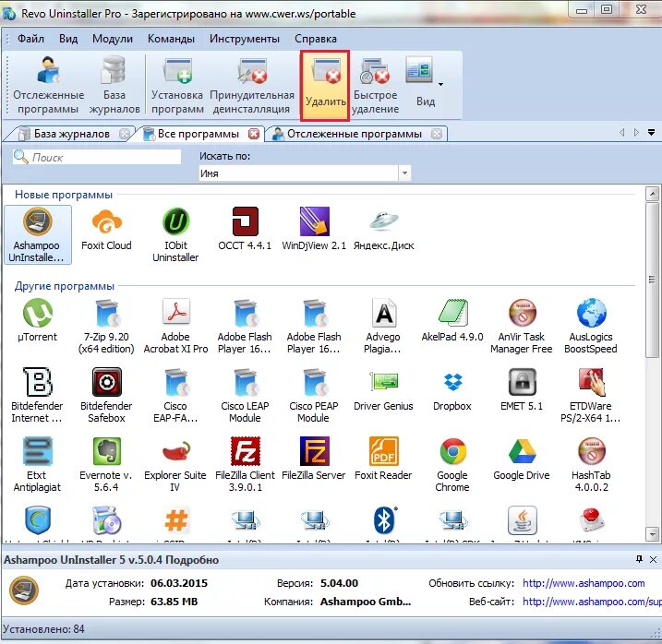Close the Все программы tab

[254, 134]
